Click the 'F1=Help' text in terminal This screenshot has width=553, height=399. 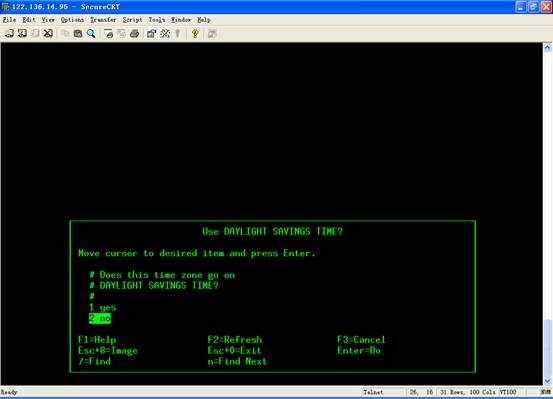pos(97,340)
